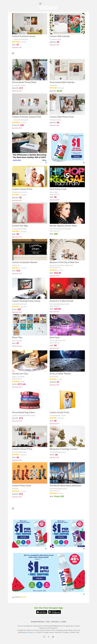
Task: Open the Yacht Party Cruise deal image
Action: [x=67, y=176]
